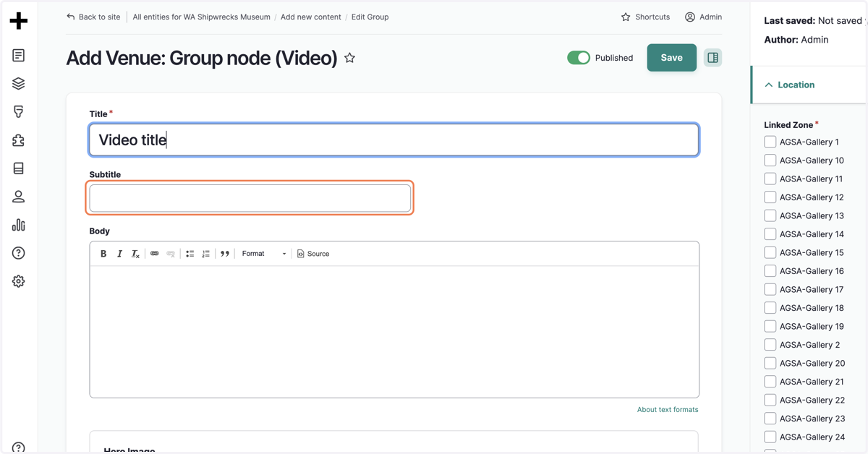Check AGSA-Gallery 13 checkbox
Viewport: 868px width, 454px height.
[770, 215]
